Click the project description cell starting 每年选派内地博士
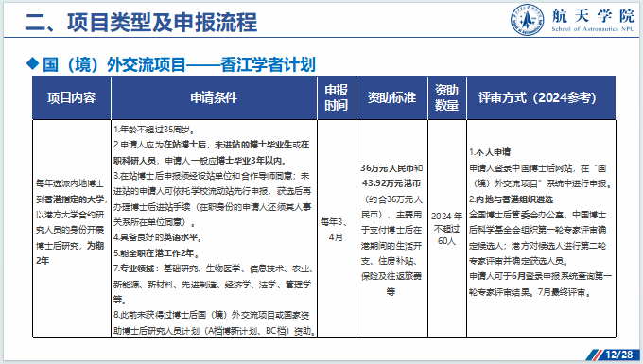 pyautogui.click(x=71, y=222)
